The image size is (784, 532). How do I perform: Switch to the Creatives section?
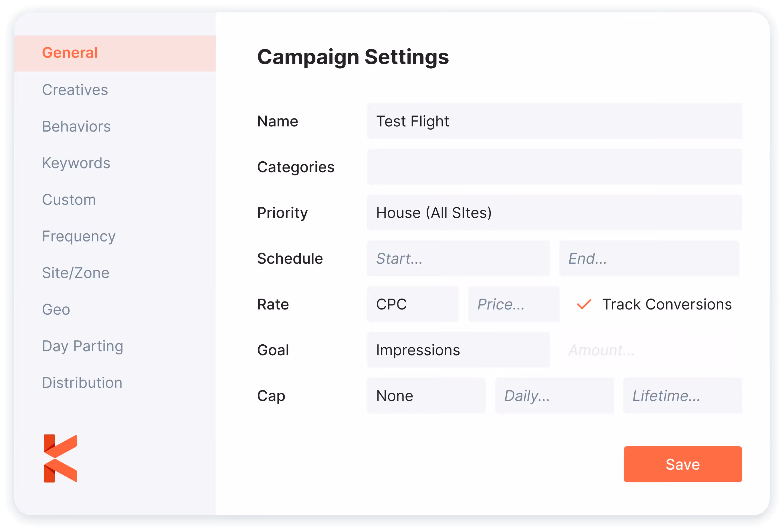[75, 90]
